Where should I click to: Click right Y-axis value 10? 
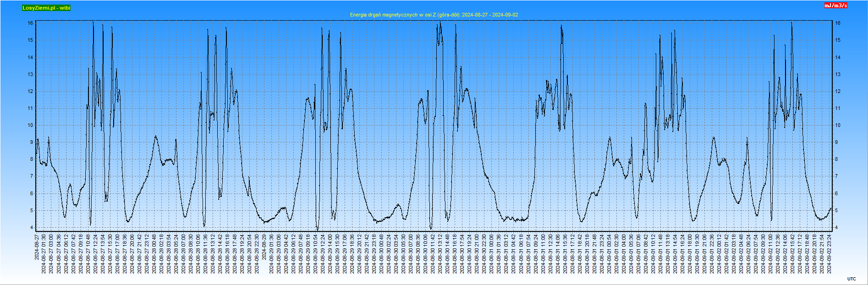point(837,126)
